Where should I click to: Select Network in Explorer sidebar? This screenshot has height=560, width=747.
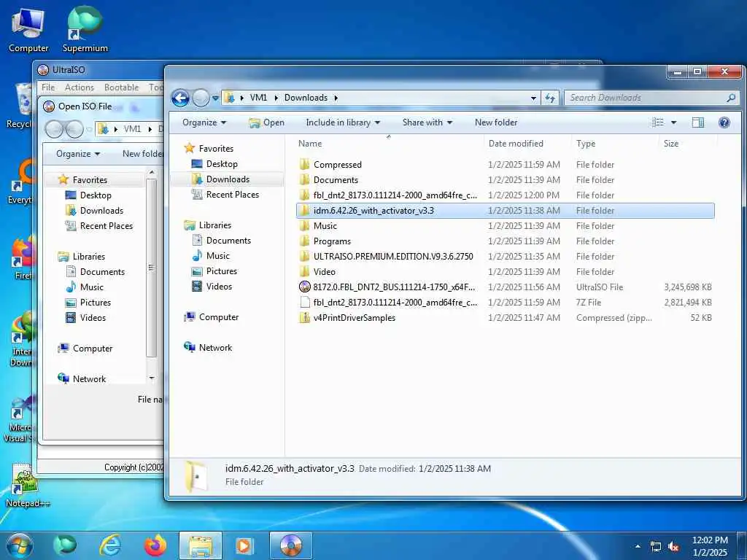215,348
